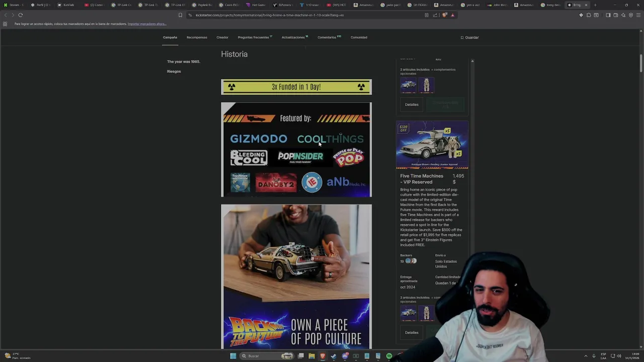This screenshot has width=644, height=362.
Task: Switch to the Cisco RV browser tab
Action: coord(229,5)
